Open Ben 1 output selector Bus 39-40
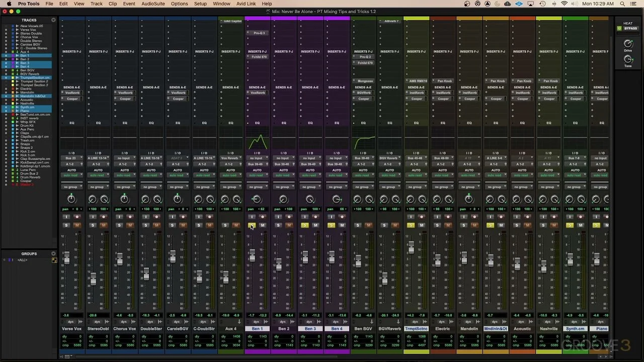This screenshot has height=362, width=644. 257,164
